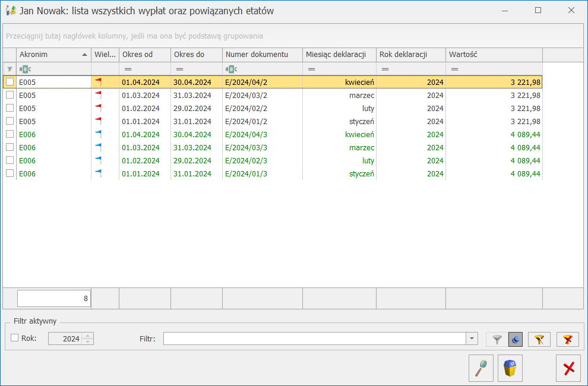Select document number E/2024/02/3
The image size is (588, 386).
point(246,161)
